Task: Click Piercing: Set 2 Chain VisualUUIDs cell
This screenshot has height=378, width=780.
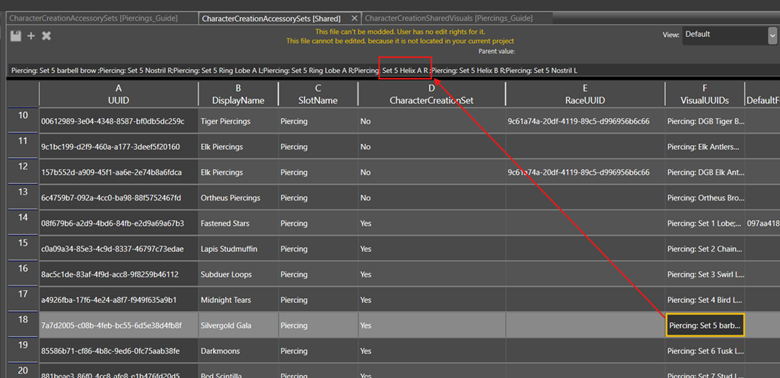Action: tap(705, 249)
